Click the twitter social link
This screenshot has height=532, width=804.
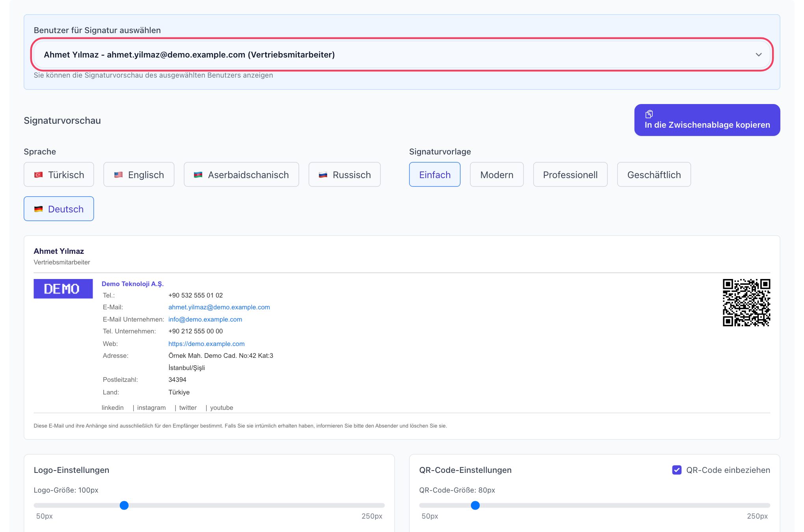click(x=188, y=407)
